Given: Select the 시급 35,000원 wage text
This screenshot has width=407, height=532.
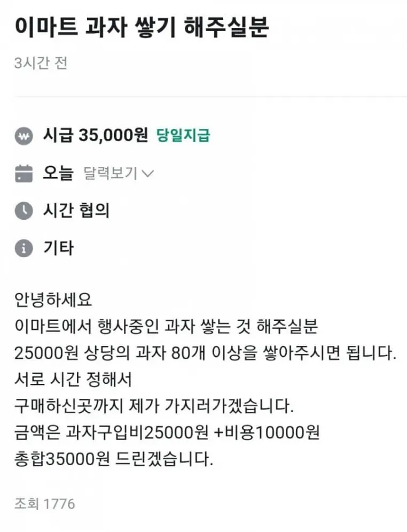Looking at the screenshot, I should click(95, 136).
